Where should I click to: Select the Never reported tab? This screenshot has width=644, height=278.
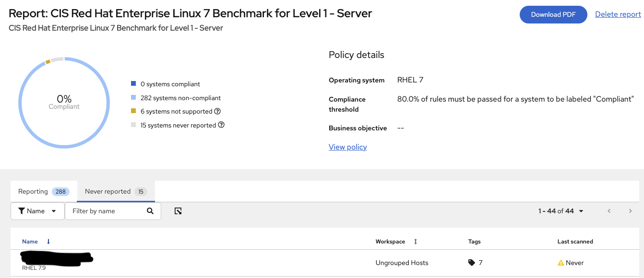(115, 191)
